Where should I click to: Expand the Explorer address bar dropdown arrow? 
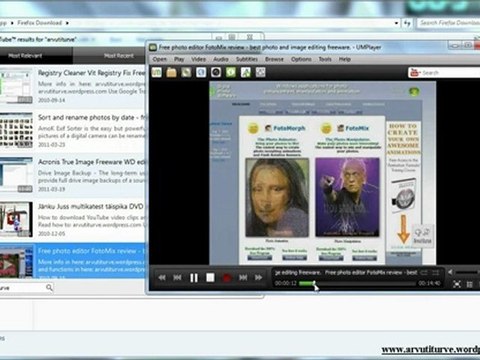click(396, 23)
